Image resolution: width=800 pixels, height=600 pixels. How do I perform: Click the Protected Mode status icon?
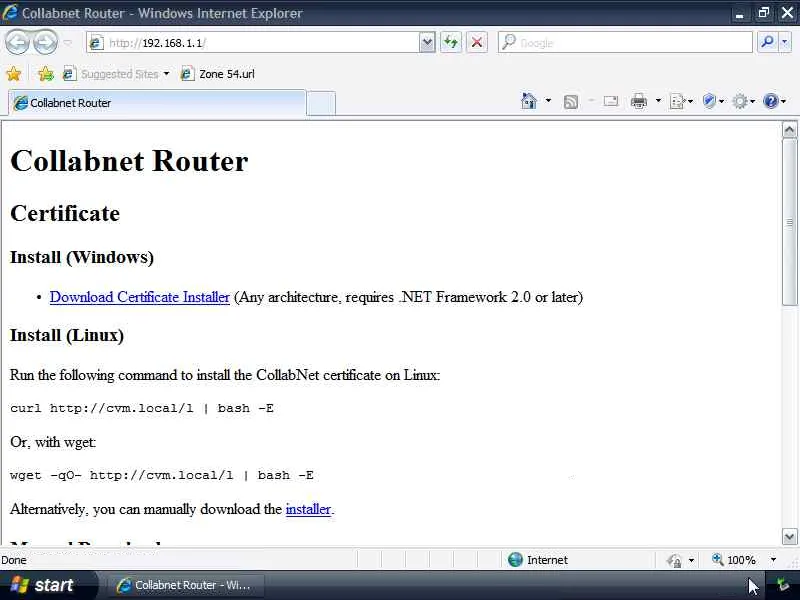(x=674, y=560)
